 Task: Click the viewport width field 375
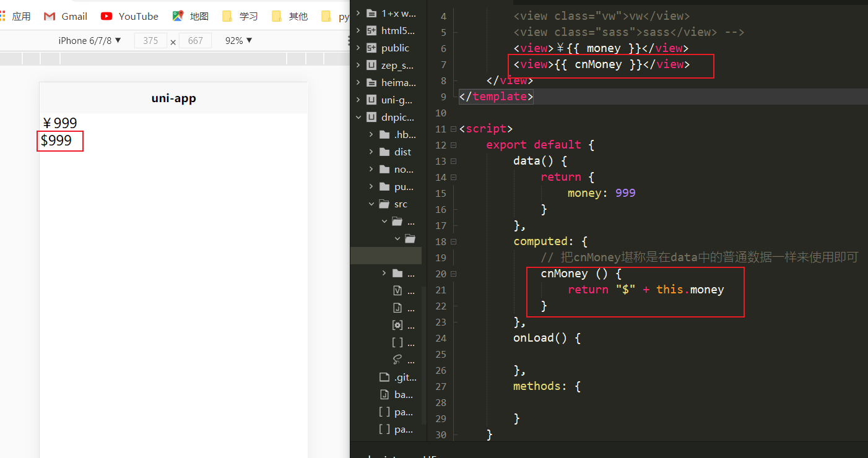click(x=150, y=41)
